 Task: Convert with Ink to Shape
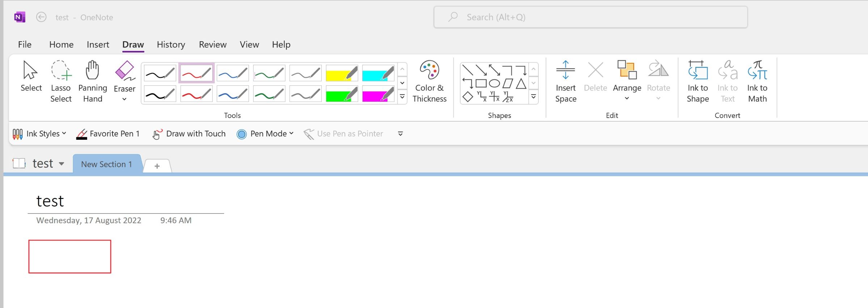tap(698, 82)
